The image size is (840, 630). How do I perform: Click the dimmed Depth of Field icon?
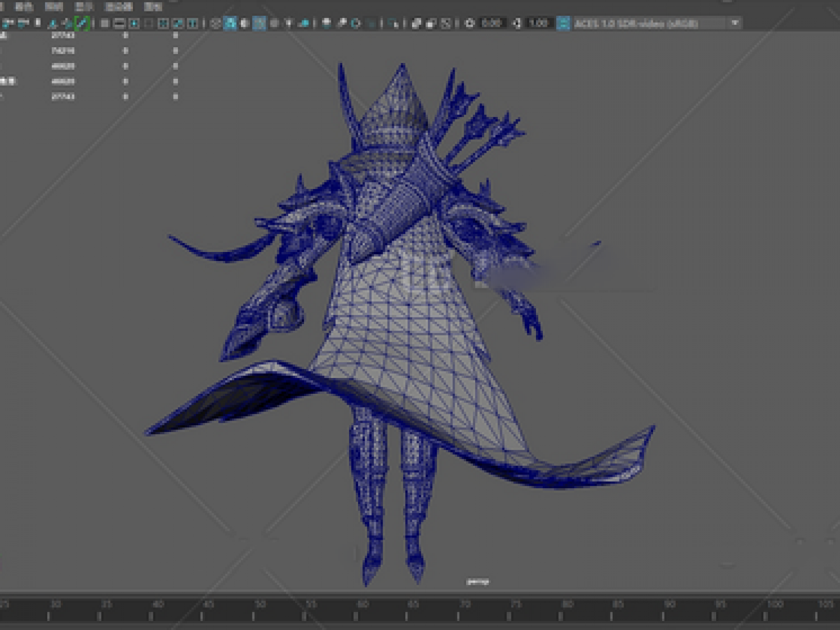point(371,23)
